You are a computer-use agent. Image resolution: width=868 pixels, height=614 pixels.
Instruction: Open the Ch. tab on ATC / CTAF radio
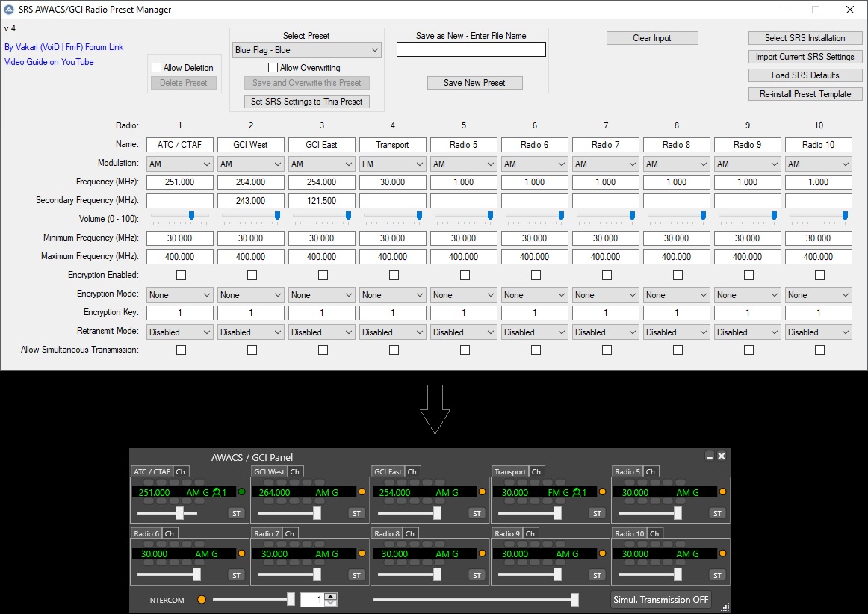(x=182, y=471)
